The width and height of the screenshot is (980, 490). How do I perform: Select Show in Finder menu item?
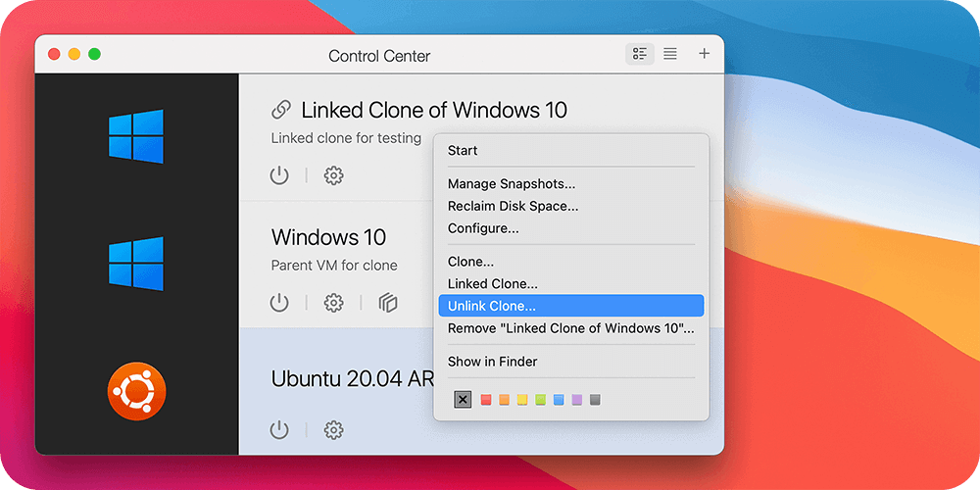click(x=492, y=362)
